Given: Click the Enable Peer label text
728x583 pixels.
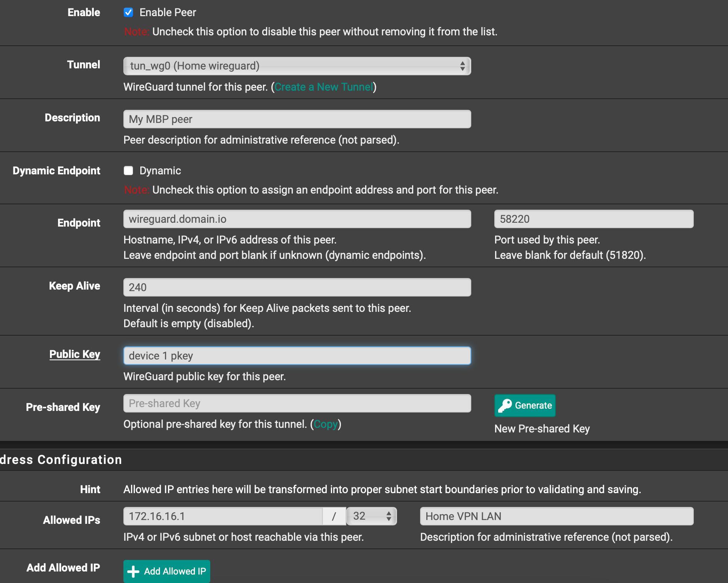Looking at the screenshot, I should pos(168,12).
